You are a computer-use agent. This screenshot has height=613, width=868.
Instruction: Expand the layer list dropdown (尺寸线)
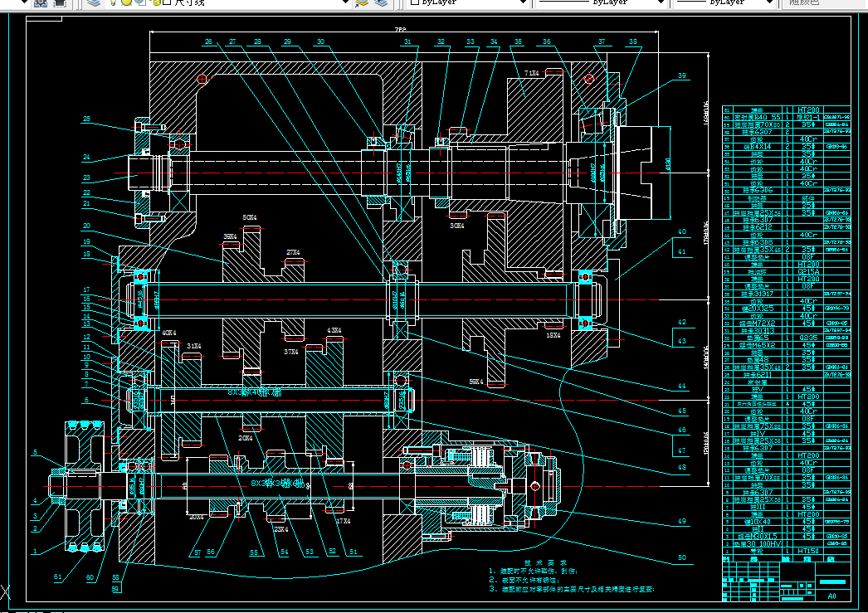click(x=346, y=2)
